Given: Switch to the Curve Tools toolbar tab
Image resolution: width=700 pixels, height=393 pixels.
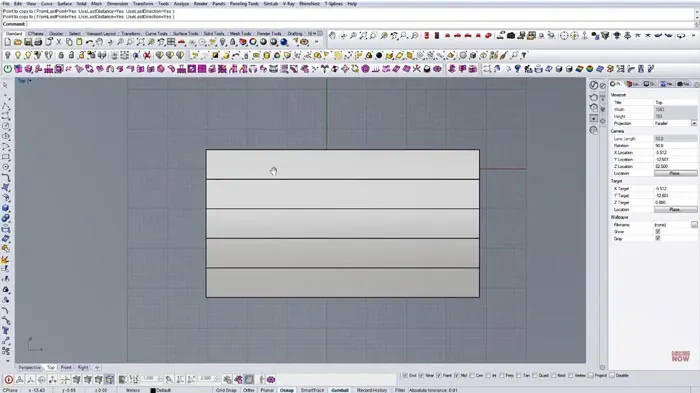Looking at the screenshot, I should [x=156, y=33].
